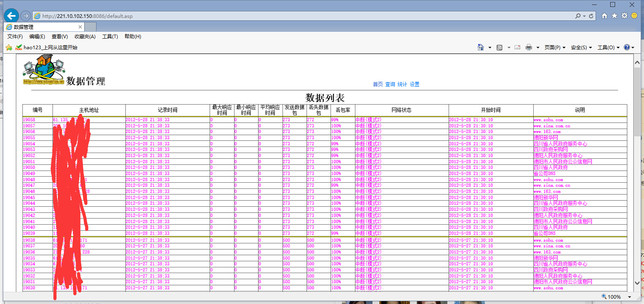Click the magnifier search icon in address bar
Viewport: 644px width, 304px height.
(578, 16)
